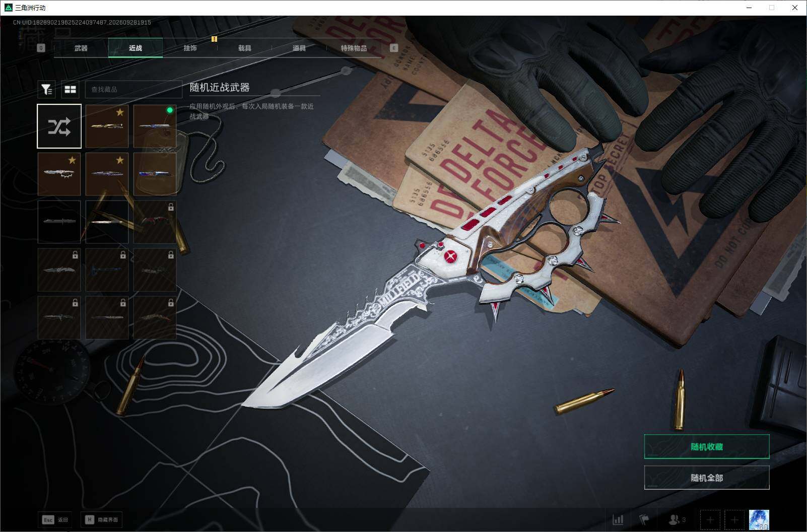807x532 pixels.
Task: Go to the 特殊物品 tab
Action: [354, 48]
